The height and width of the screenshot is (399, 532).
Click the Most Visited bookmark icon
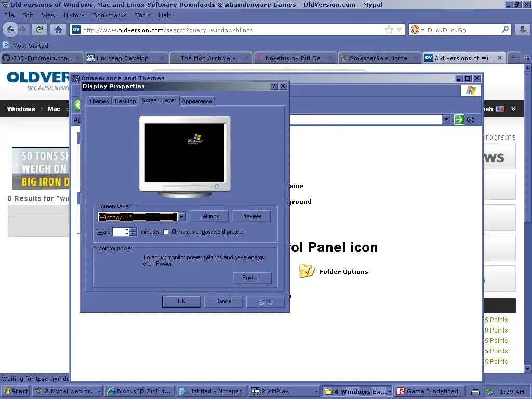point(6,45)
